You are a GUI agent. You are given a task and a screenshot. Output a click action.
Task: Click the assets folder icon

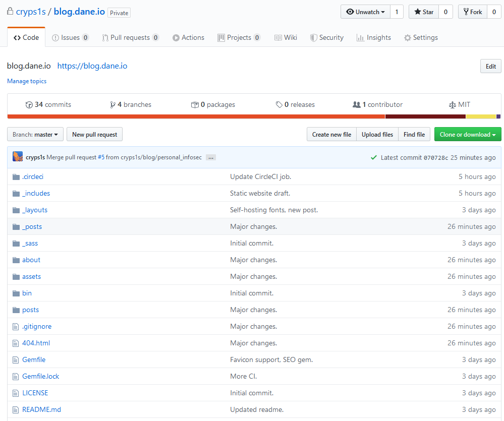tap(16, 276)
